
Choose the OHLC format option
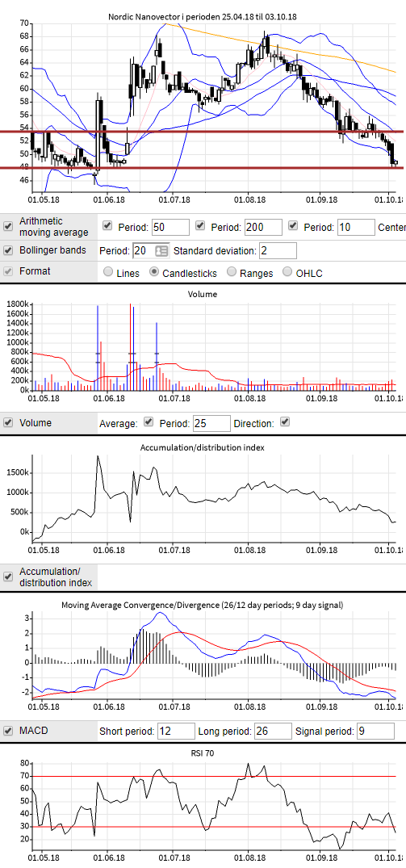pyautogui.click(x=287, y=272)
